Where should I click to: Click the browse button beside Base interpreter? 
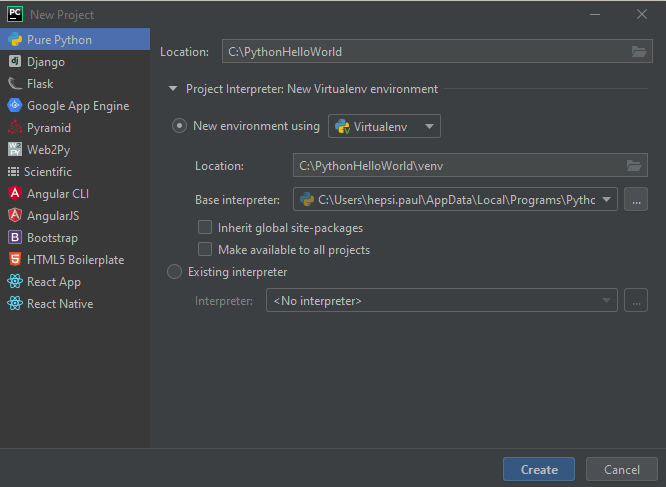coord(636,200)
